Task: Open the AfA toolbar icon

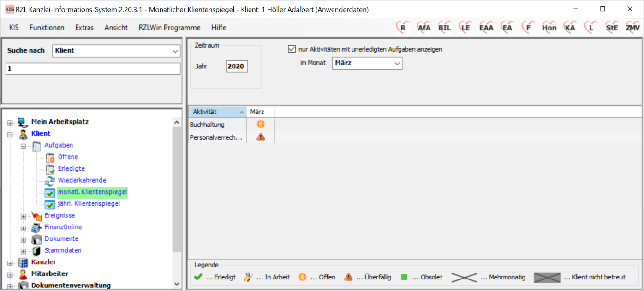Action: [423, 27]
